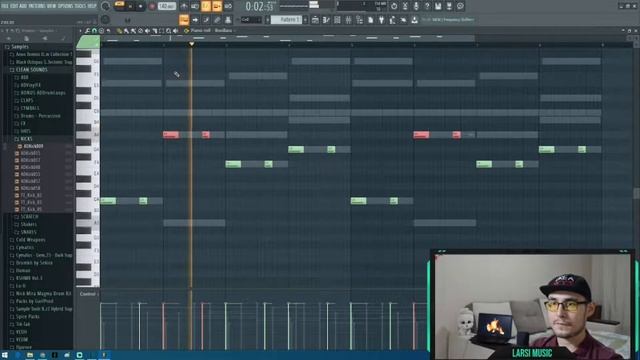Screen dimensions: 640x360
Task: Click the add pattern plus button
Action: pos(305,20)
